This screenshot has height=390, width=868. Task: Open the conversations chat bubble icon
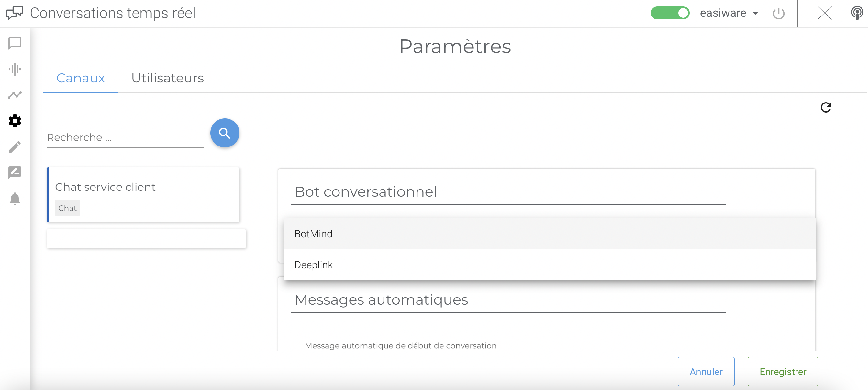(x=15, y=43)
